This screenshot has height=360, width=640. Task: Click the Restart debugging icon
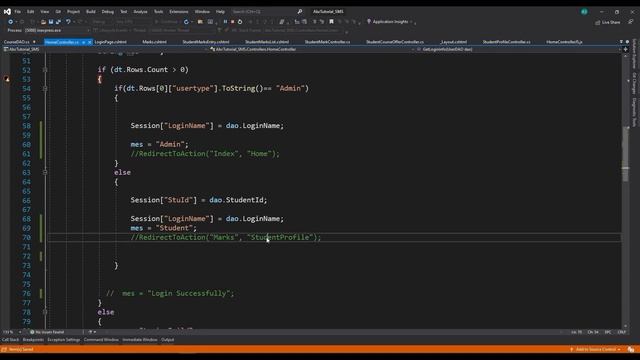pos(240,22)
